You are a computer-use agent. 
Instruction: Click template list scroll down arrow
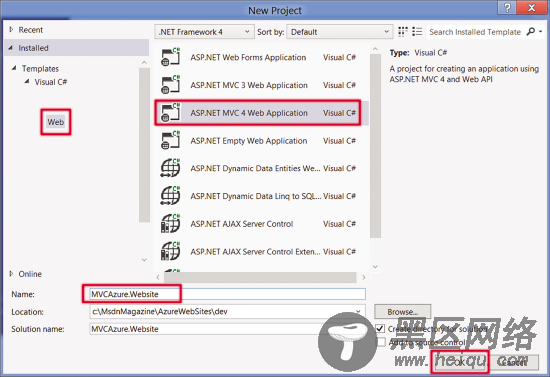(x=375, y=267)
